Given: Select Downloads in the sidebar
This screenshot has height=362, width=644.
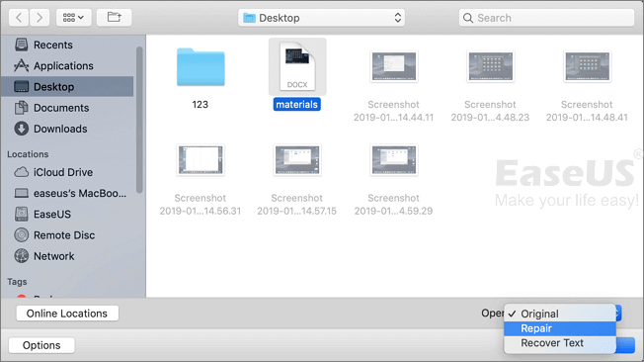Looking at the screenshot, I should [x=67, y=129].
